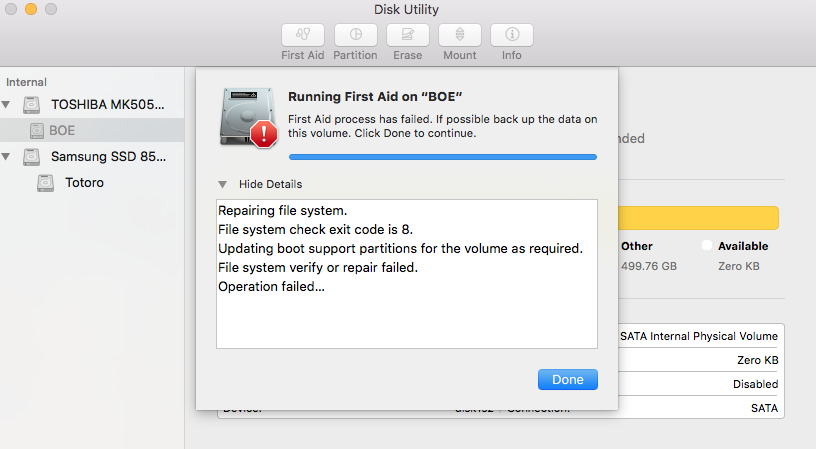This screenshot has width=816, height=449.
Task: Click the First Aid toolbar icon
Action: point(303,34)
